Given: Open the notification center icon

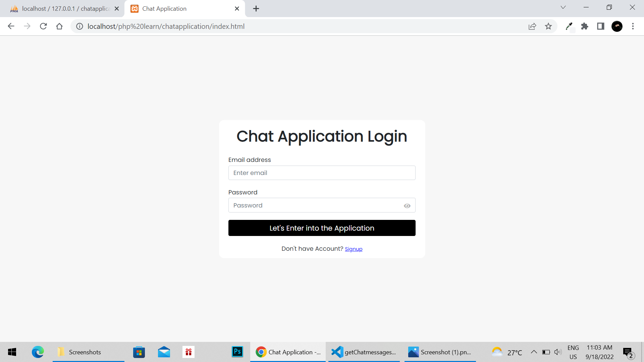Looking at the screenshot, I should point(628,353).
